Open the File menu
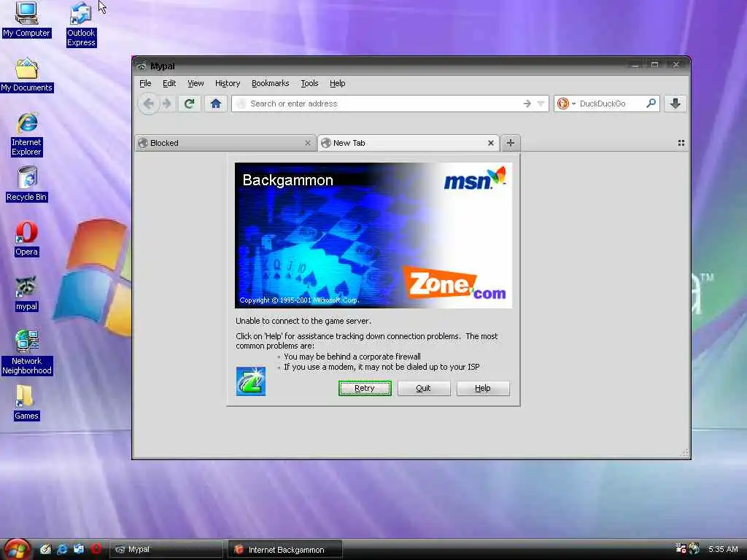 tap(145, 83)
